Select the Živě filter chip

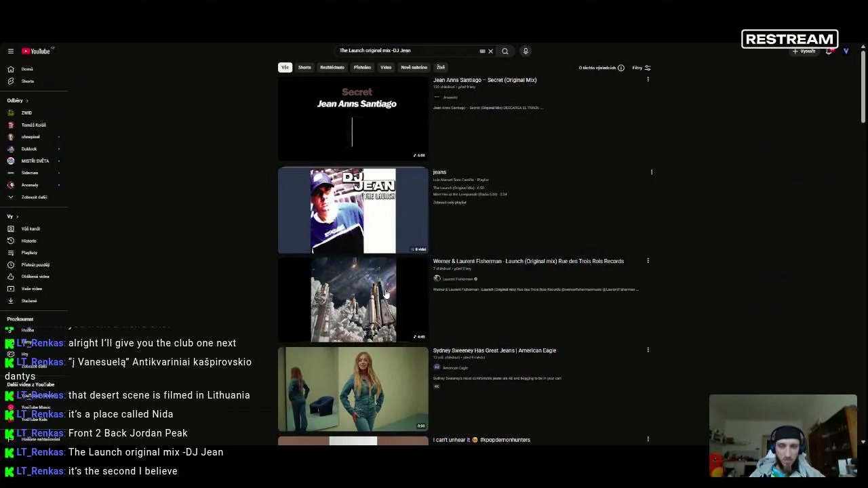click(x=441, y=68)
